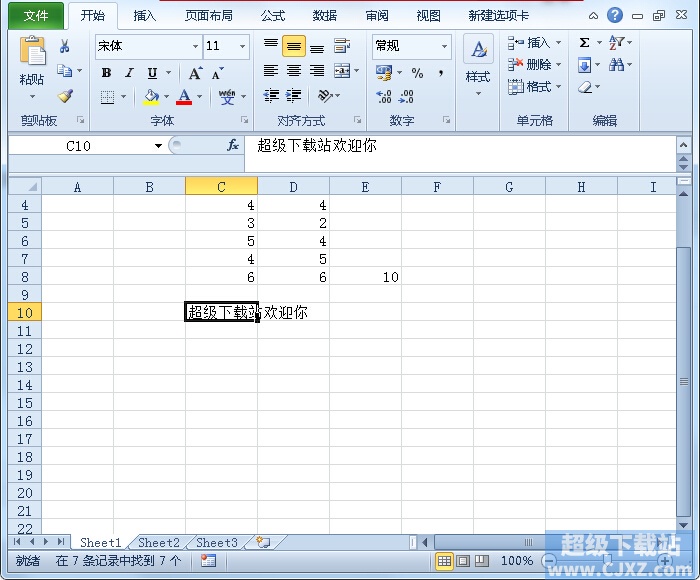Toggle bold formatting
700x580 pixels.
[106, 73]
